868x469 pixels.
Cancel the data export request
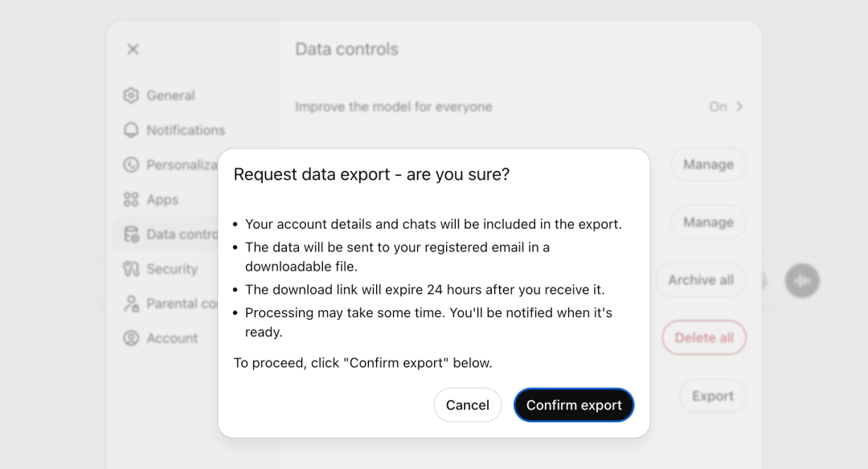pos(467,405)
